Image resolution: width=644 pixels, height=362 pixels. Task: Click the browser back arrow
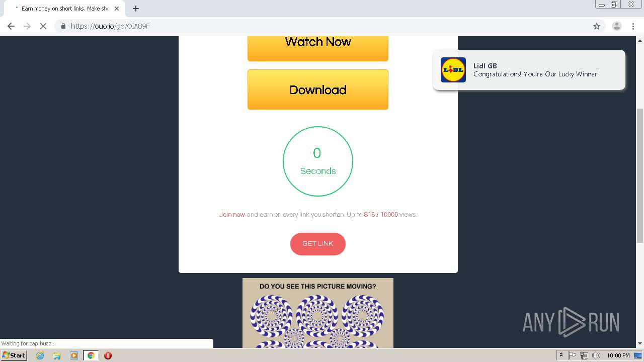[x=11, y=26]
